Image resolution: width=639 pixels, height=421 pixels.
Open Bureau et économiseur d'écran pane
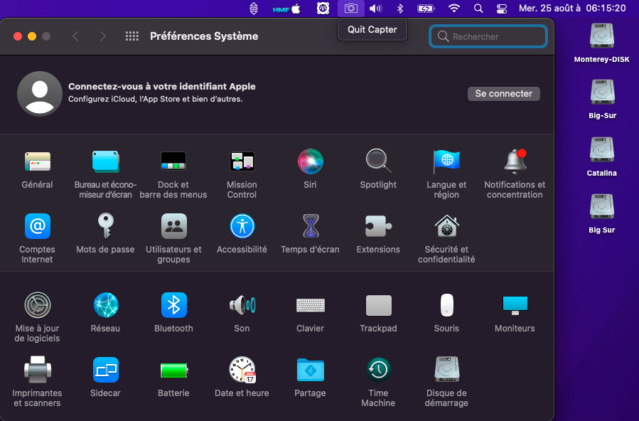tap(106, 162)
